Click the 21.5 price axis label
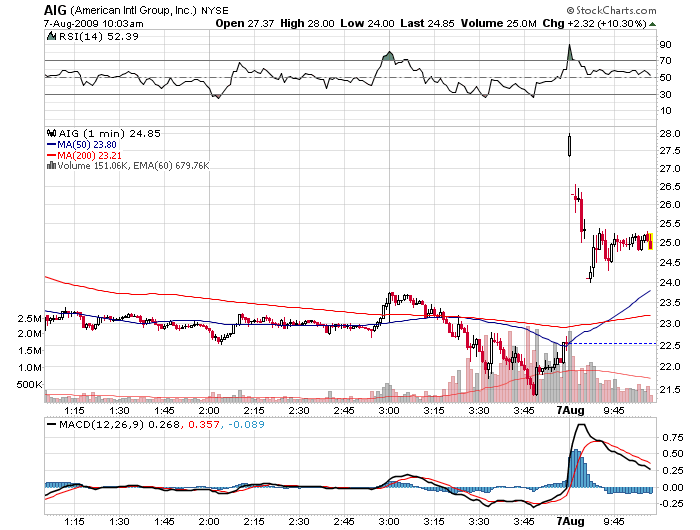 tap(670, 390)
